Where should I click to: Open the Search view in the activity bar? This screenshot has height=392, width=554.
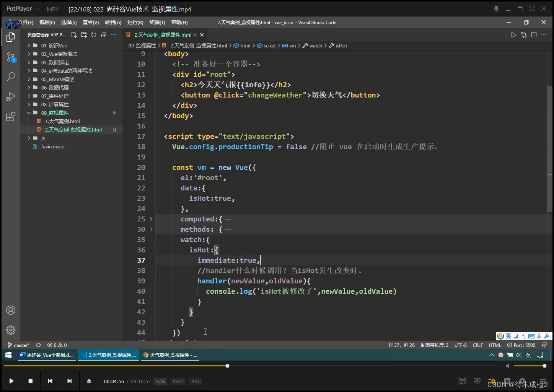(x=11, y=77)
